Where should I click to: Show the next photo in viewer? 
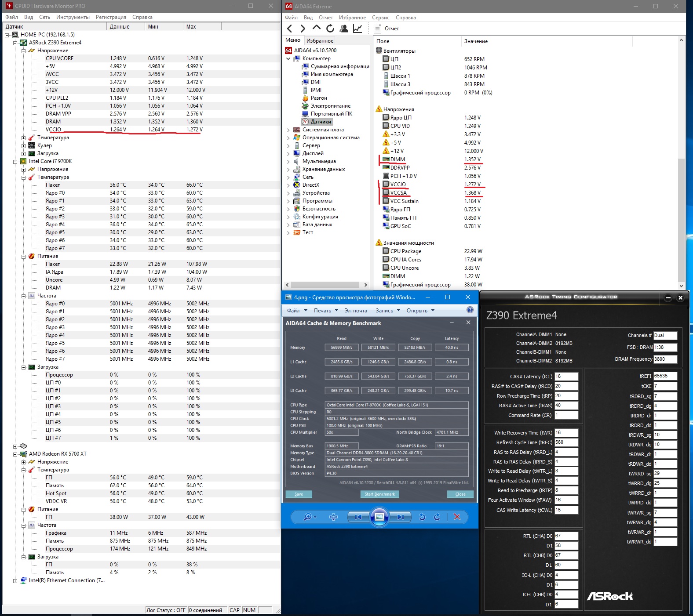pos(400,517)
